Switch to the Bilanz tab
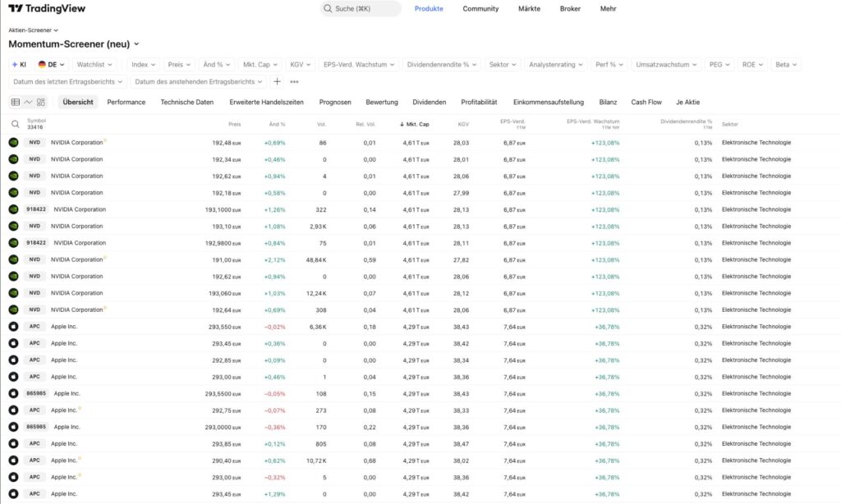Viewport: 841px width, 504px height. [x=608, y=102]
